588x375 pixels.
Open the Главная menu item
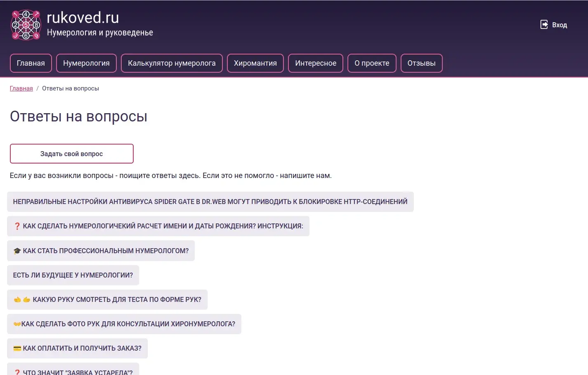[x=31, y=63]
